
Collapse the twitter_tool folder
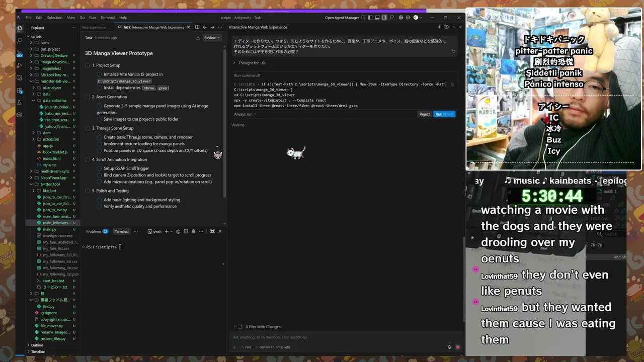pos(31,184)
